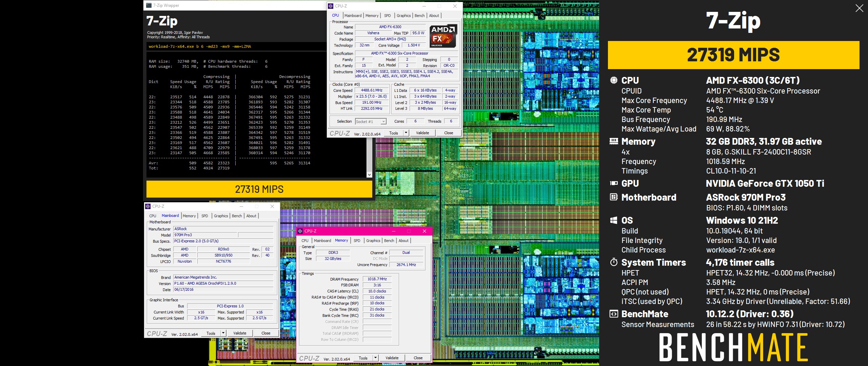This screenshot has height=366, width=868.
Task: Click Tools button in the top CPU-Z window
Action: pos(394,133)
